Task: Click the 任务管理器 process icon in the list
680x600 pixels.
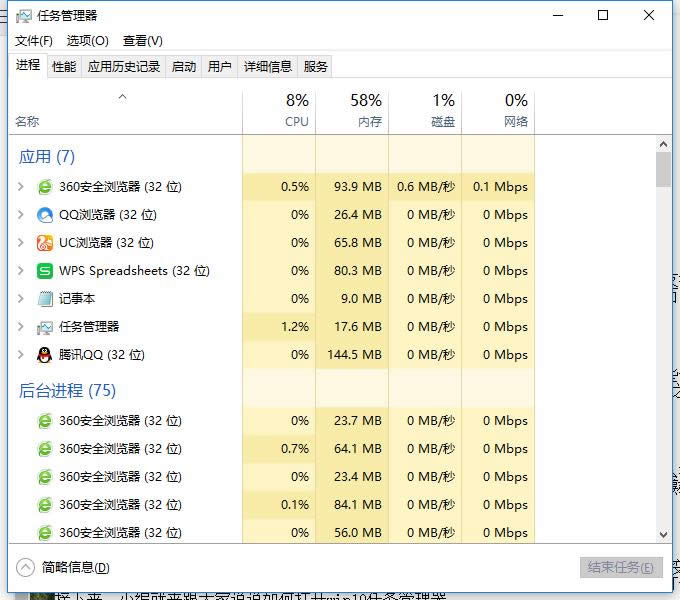Action: [45, 327]
